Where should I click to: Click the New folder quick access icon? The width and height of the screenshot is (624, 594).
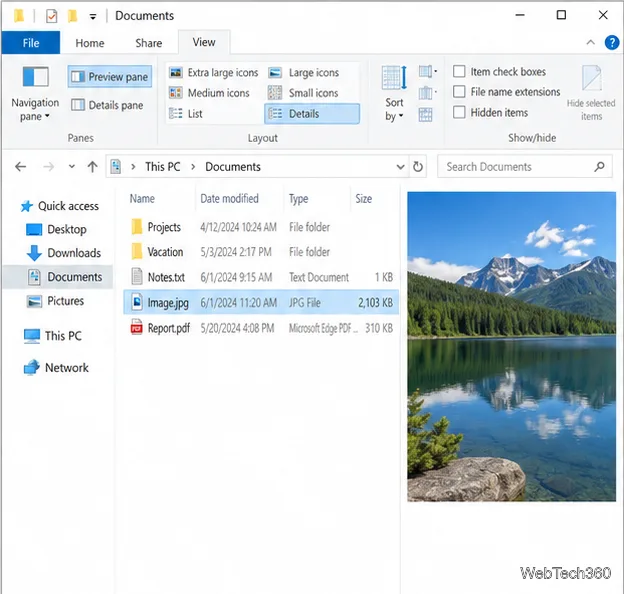72,16
